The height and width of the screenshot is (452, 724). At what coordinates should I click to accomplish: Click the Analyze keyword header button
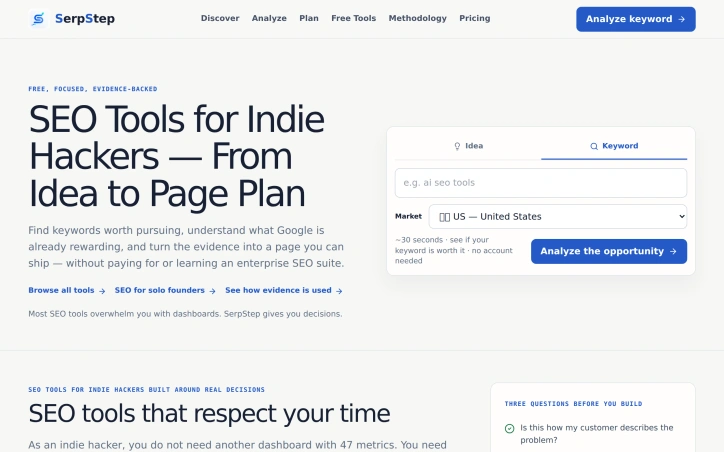click(x=636, y=19)
